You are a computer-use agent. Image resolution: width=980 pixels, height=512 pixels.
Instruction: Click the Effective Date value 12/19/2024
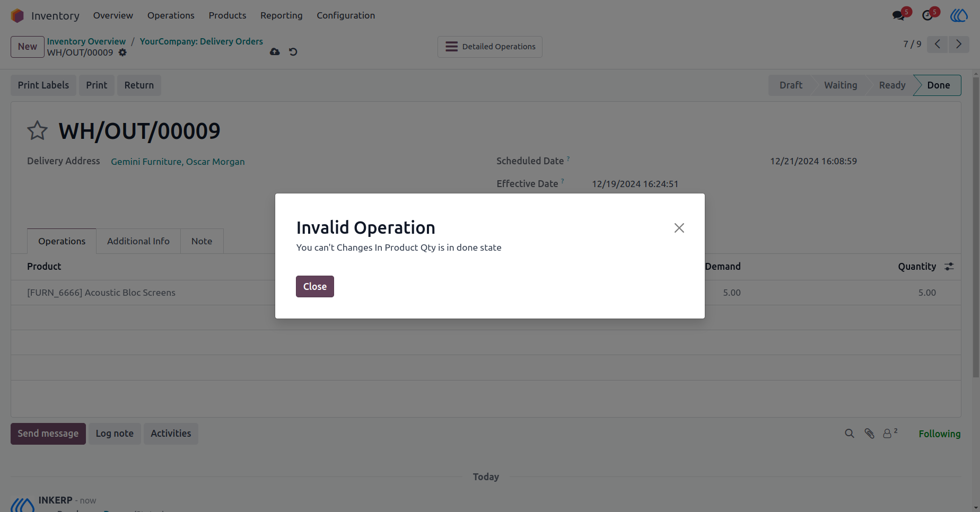click(635, 184)
